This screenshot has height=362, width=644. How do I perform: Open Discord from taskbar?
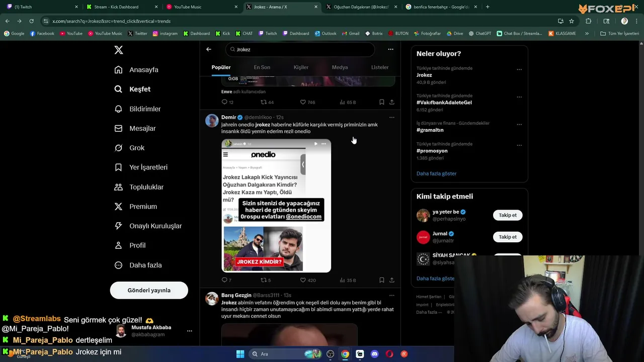point(374,354)
